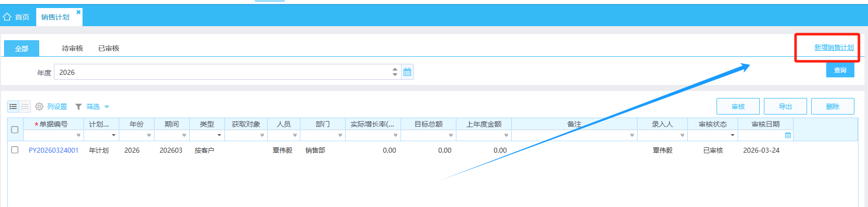Open the 上年度金额 column filter chevron

[506, 135]
